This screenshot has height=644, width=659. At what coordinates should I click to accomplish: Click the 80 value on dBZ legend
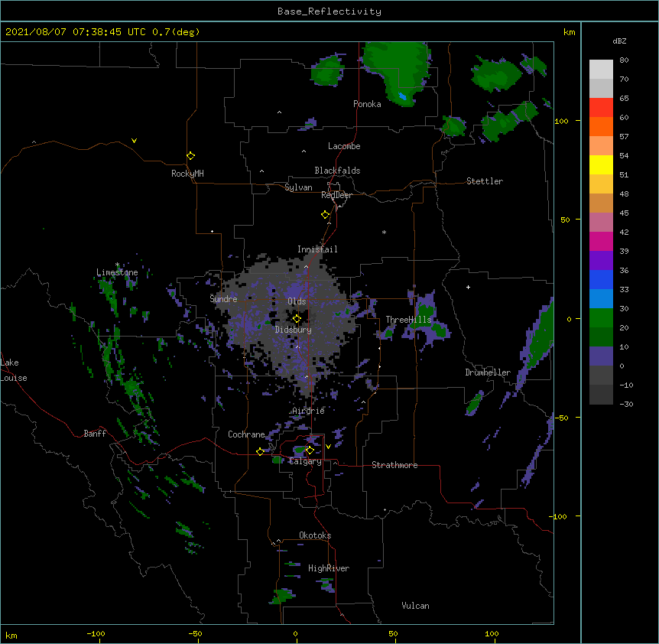pos(624,60)
